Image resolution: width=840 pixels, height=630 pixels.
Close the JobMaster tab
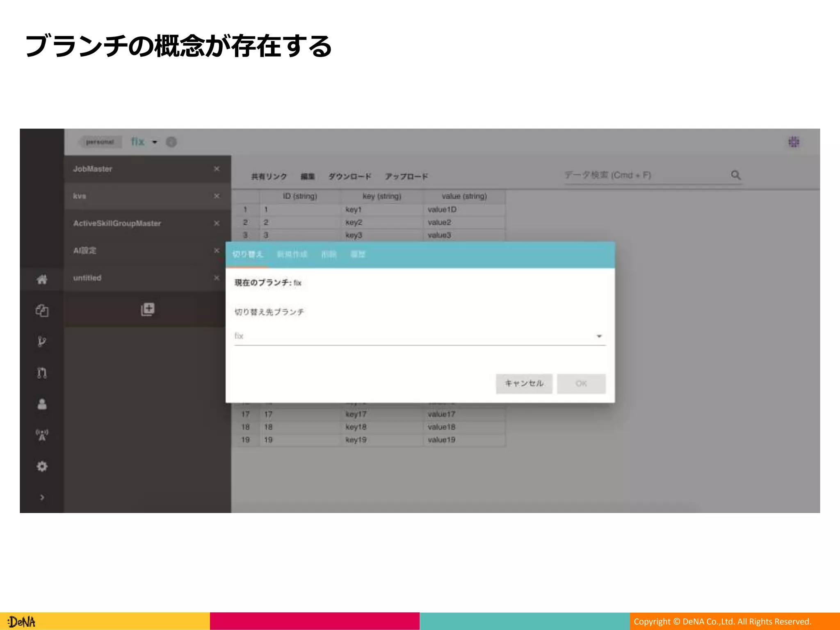[217, 169]
